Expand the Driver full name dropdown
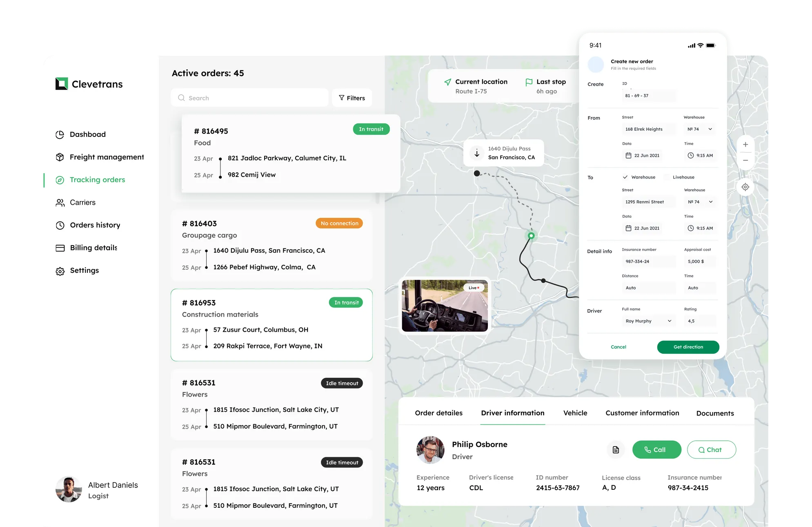Viewport: 812px width, 527px height. (670, 320)
